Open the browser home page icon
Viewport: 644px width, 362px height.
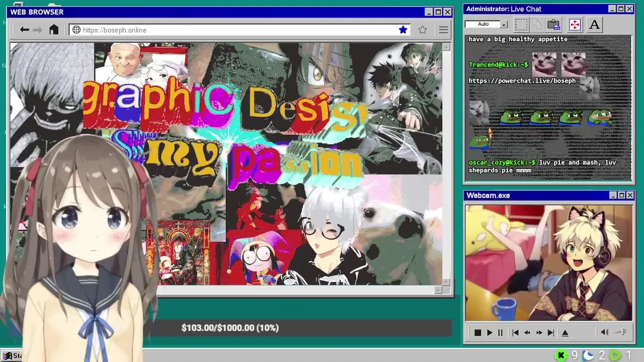tap(54, 30)
